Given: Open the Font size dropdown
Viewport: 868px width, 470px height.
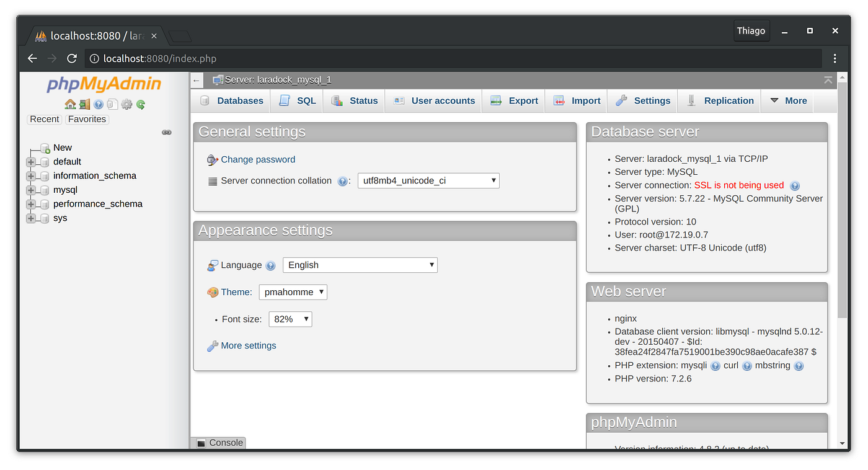Looking at the screenshot, I should coord(290,319).
